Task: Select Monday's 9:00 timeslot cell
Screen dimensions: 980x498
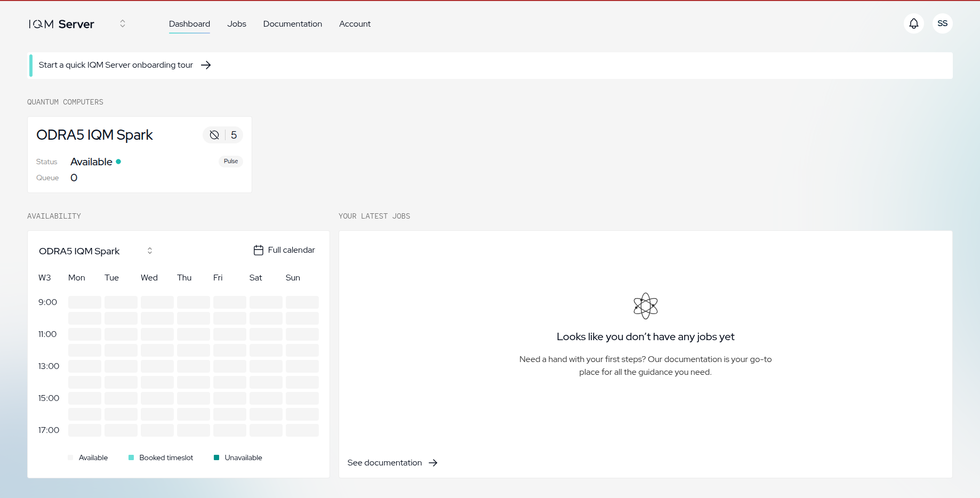Action: pyautogui.click(x=84, y=302)
